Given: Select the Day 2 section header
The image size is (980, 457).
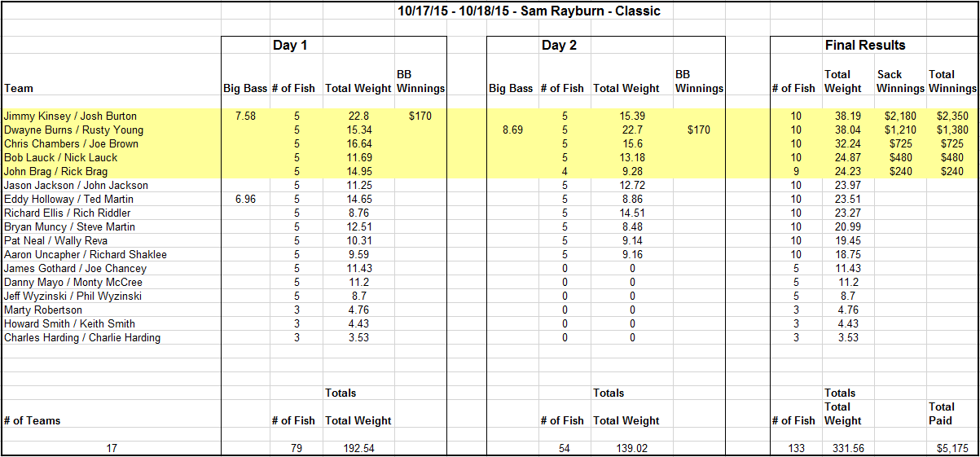Looking at the screenshot, I should click(559, 46).
